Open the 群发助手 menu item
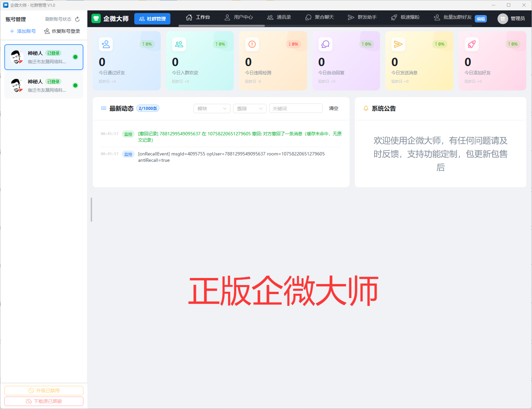Viewport: 532px width, 409px height. tap(362, 17)
